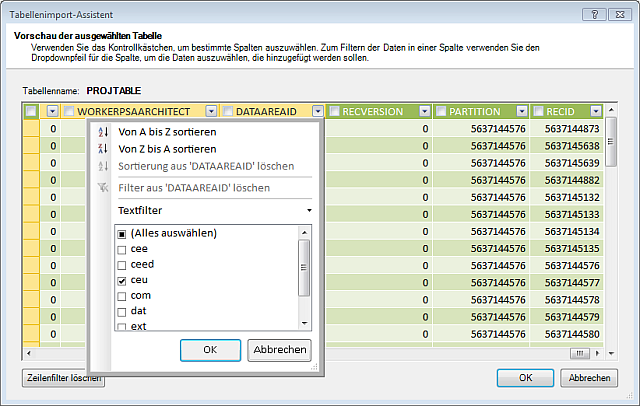This screenshot has height=406, width=640.
Task: Sort DATAAREAID from Z to A
Action: click(x=167, y=149)
